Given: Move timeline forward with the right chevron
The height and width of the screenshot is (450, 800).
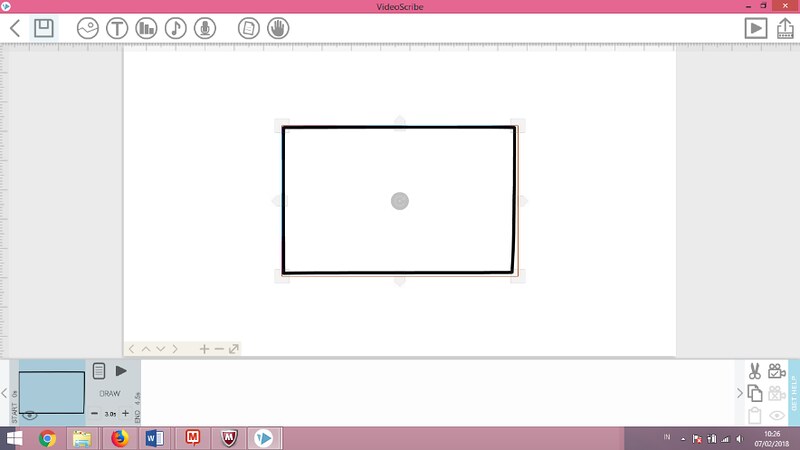Looking at the screenshot, I should pos(740,393).
